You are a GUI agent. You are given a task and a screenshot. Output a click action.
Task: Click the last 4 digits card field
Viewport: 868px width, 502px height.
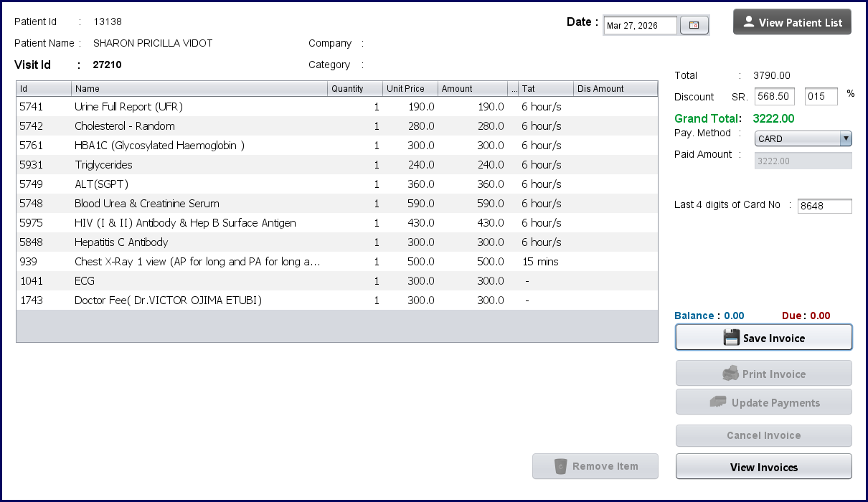(x=824, y=207)
